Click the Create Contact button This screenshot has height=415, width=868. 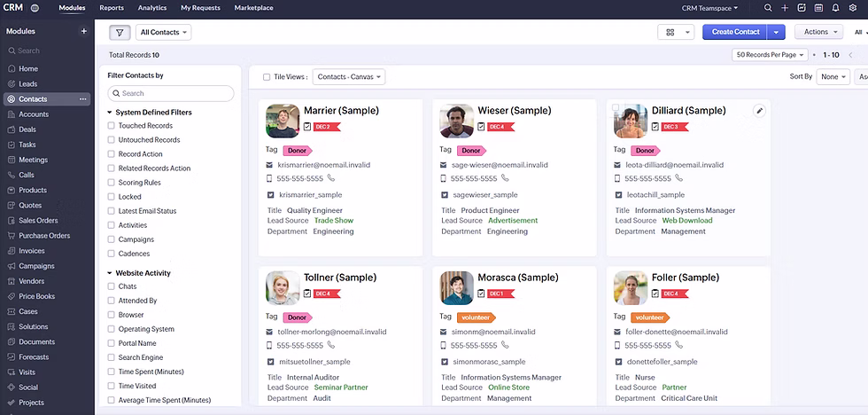[735, 32]
